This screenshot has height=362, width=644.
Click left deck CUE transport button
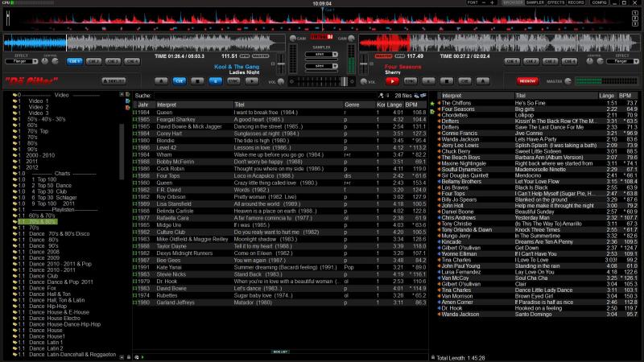(179, 81)
